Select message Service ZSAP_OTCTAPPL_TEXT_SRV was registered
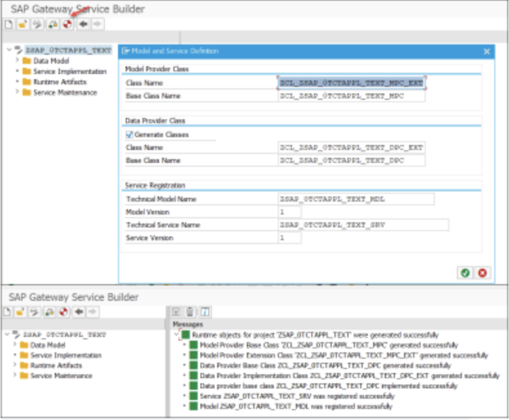 pos(297,396)
